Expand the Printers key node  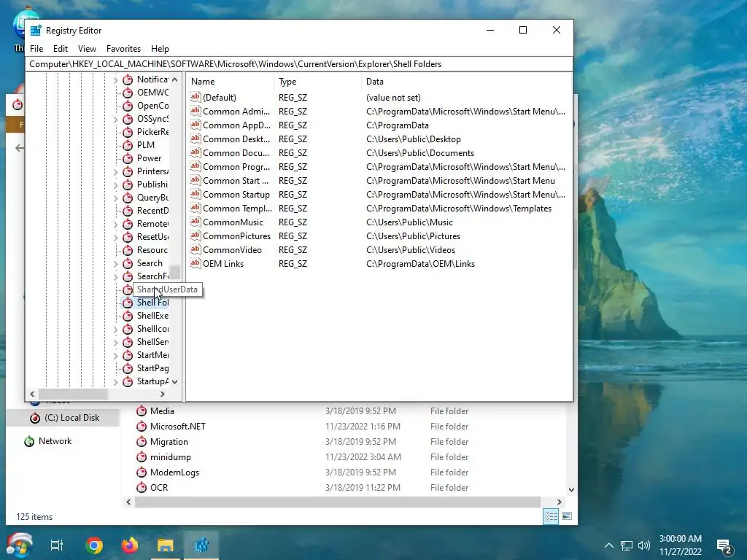point(116,171)
